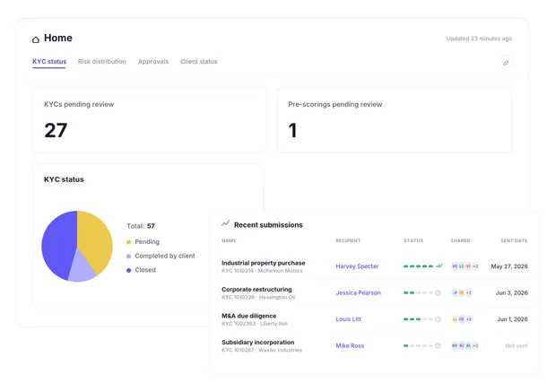Click the Pending legend label
This screenshot has width=556, height=392.
point(147,241)
